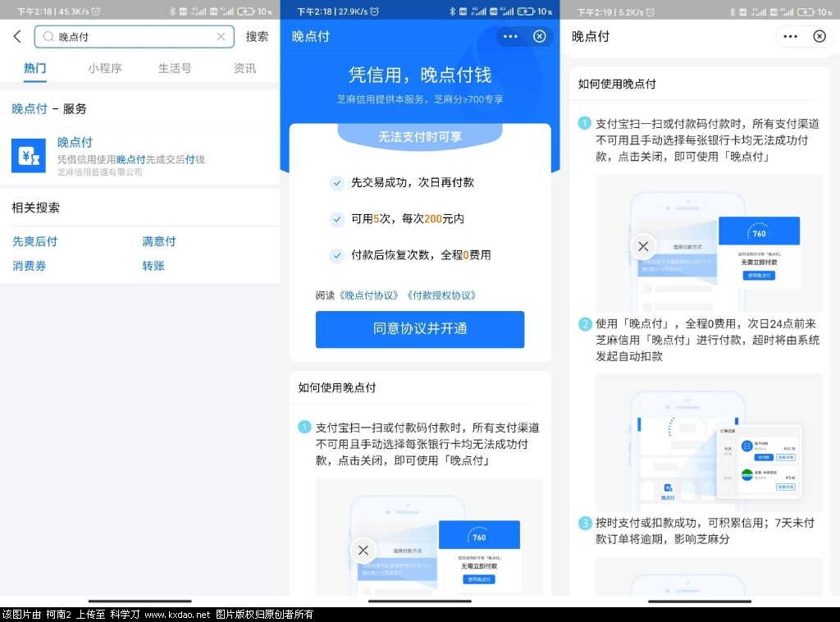Screen dimensions: 840x622
Task: Tap the alarm clock icon in the 27.9K/s status bar
Action: coord(374,11)
